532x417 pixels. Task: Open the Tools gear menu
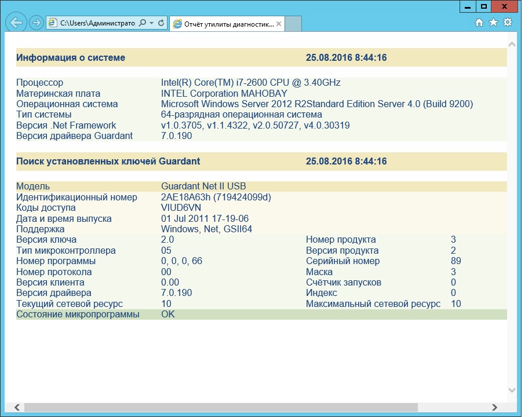coord(508,23)
